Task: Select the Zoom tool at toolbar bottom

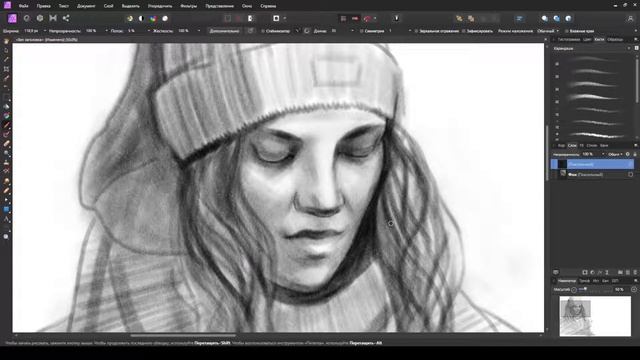Action: (6, 236)
